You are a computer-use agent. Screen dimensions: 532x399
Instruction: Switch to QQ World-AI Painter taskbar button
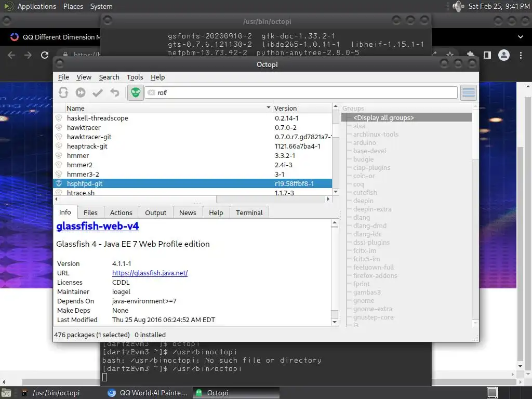point(148,393)
